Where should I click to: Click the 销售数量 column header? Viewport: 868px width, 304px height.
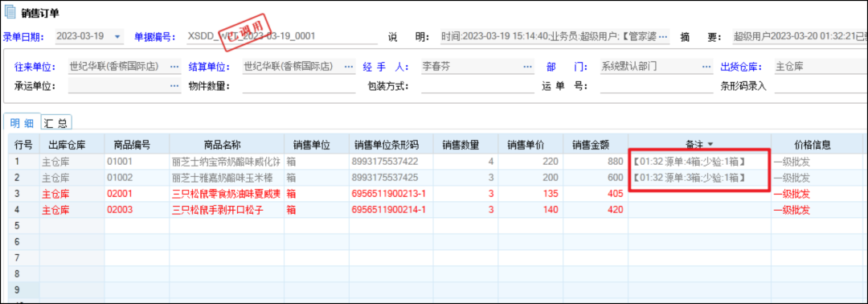465,145
